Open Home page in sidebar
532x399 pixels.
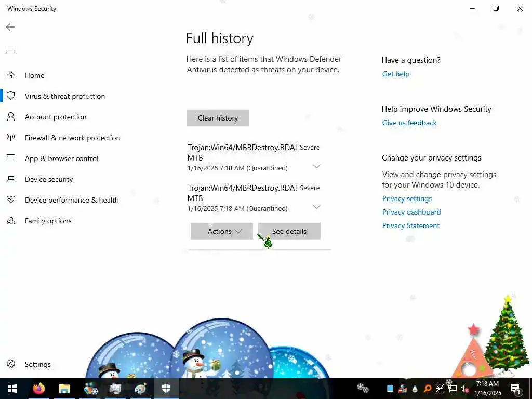point(35,75)
